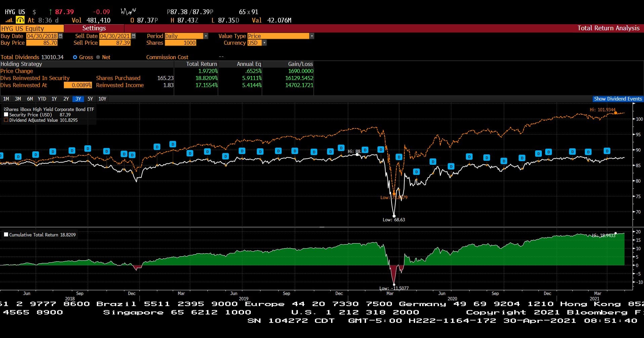The height and width of the screenshot is (338, 644).
Task: Switch to the YTD range tab
Action: coord(42,99)
